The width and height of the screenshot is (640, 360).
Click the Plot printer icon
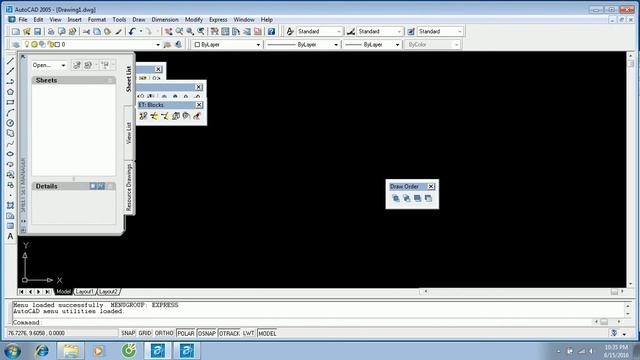pyautogui.click(x=51, y=31)
